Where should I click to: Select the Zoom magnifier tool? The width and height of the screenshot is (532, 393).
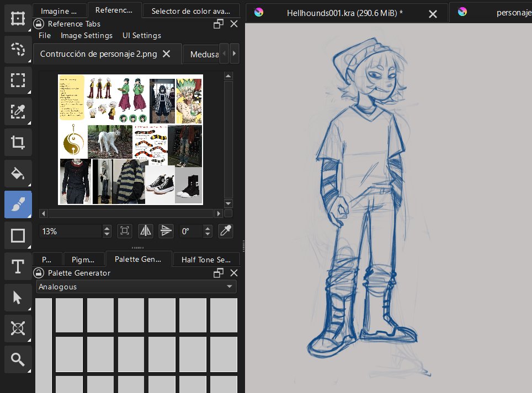coord(18,359)
